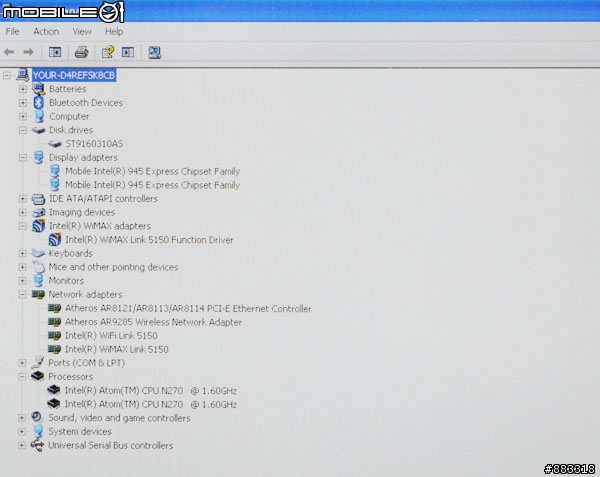Expand the Bluetooth Devices node
This screenshot has width=600, height=477.
(23, 103)
